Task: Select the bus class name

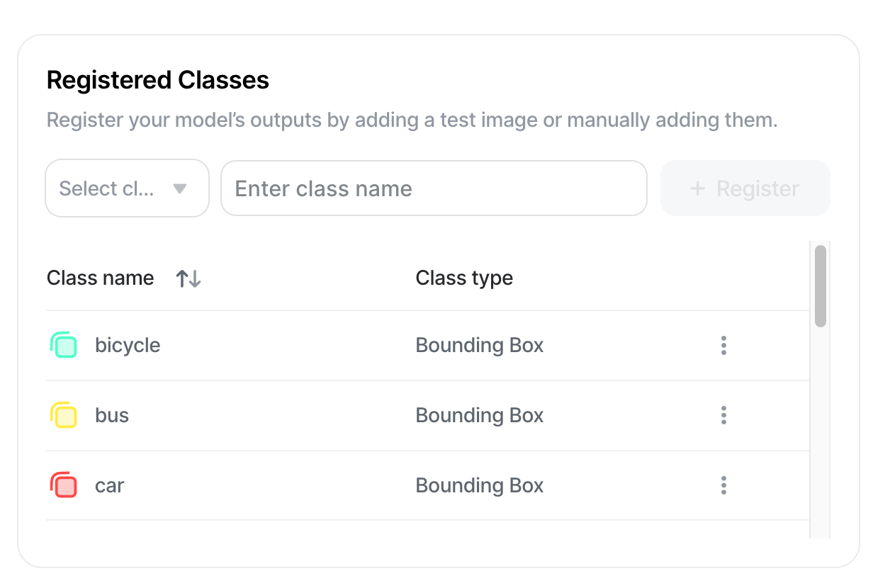Action: click(x=112, y=415)
